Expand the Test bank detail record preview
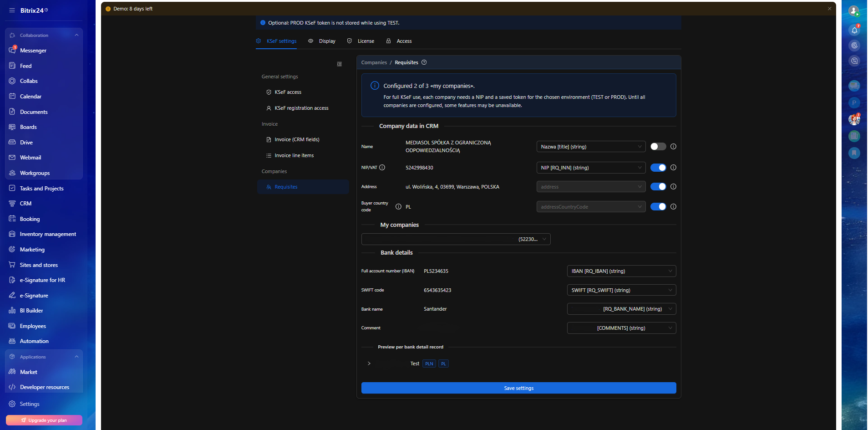 (x=369, y=363)
